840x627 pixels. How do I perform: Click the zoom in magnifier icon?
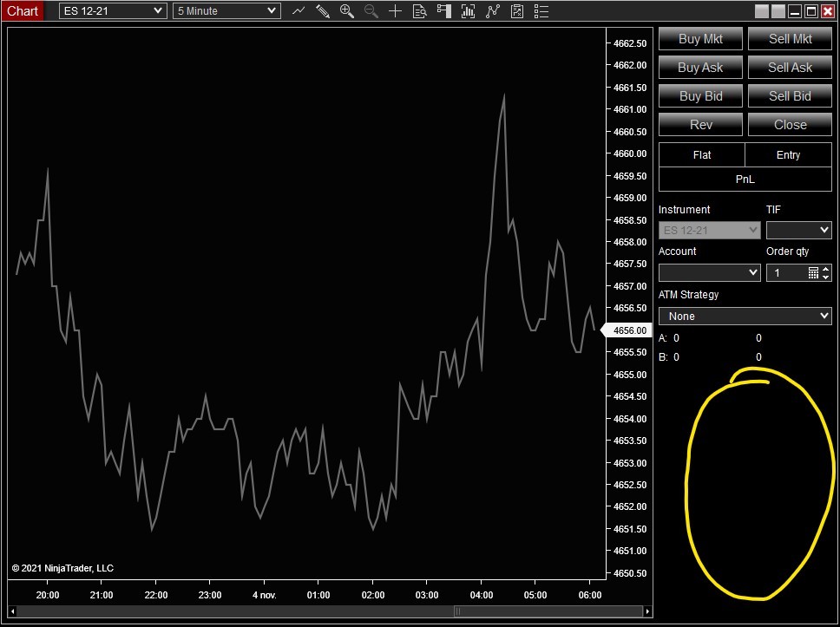tap(347, 11)
